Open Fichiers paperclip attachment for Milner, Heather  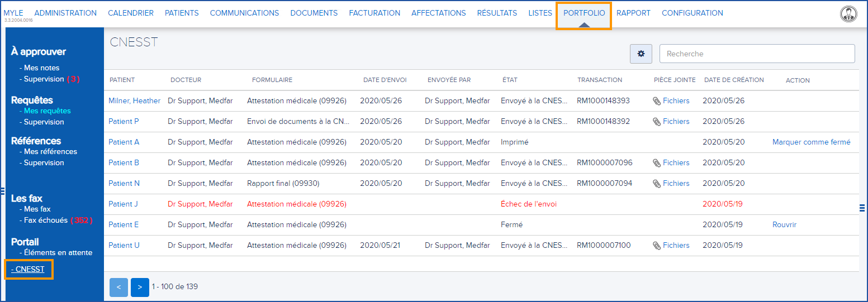pos(671,101)
